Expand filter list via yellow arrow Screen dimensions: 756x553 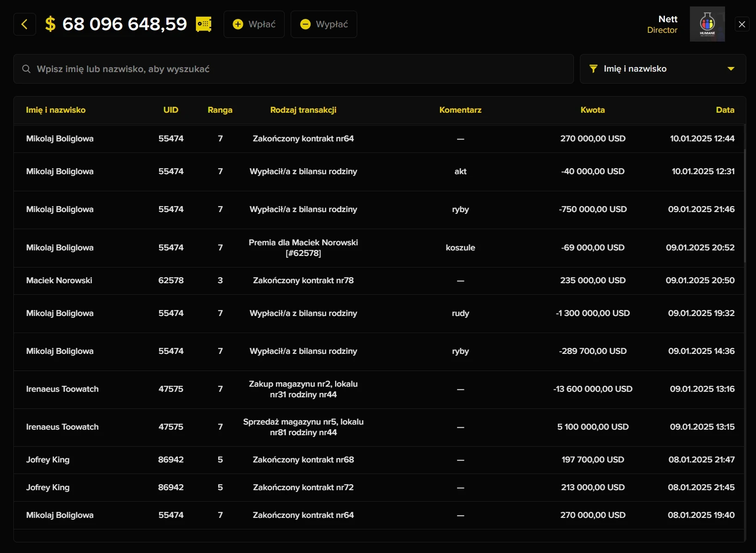coord(731,69)
